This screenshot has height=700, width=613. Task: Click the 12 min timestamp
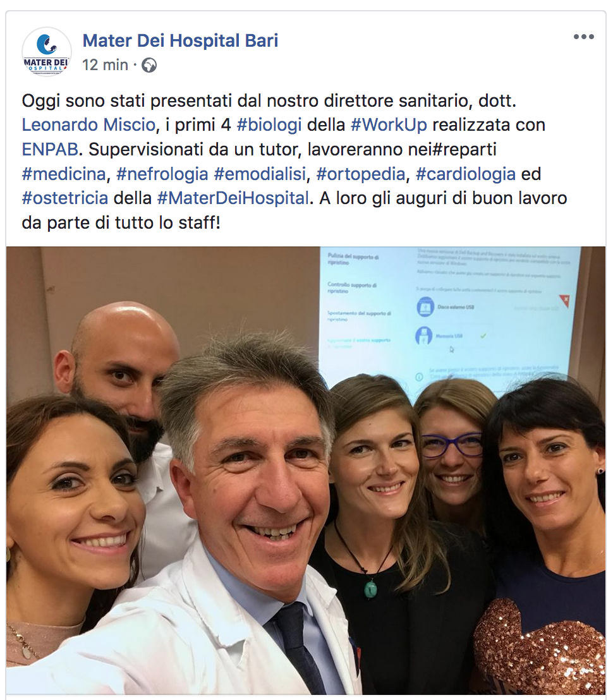tap(106, 65)
